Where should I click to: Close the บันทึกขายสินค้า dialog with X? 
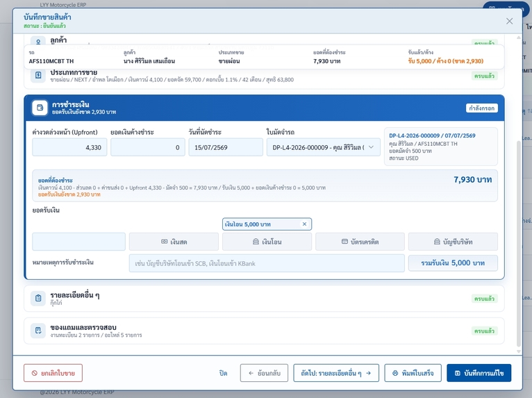(x=509, y=21)
